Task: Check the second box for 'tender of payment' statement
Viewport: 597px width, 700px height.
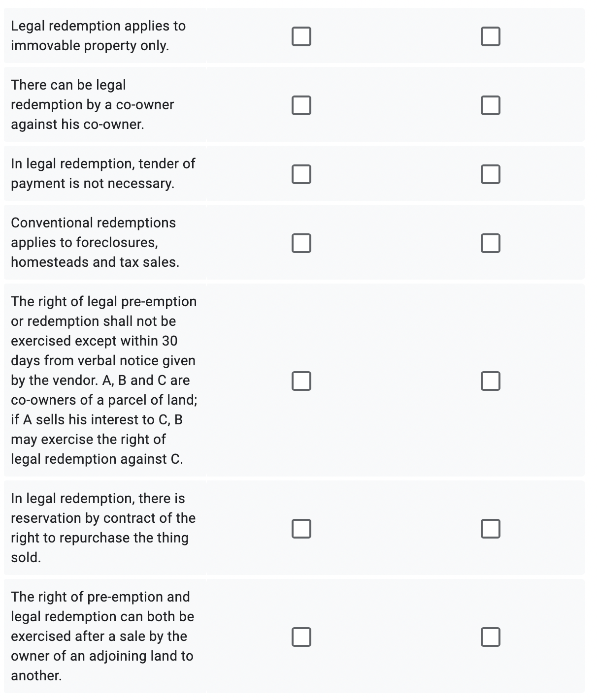Action: point(491,173)
